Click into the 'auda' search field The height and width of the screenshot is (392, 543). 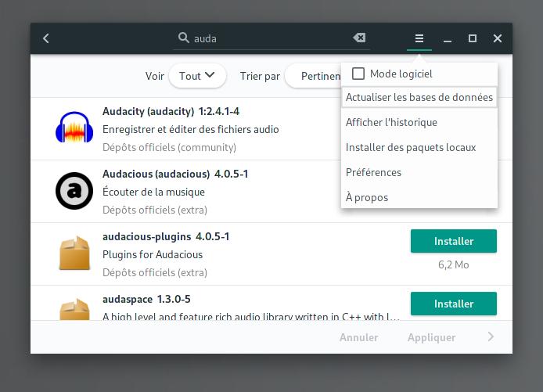pyautogui.click(x=271, y=38)
